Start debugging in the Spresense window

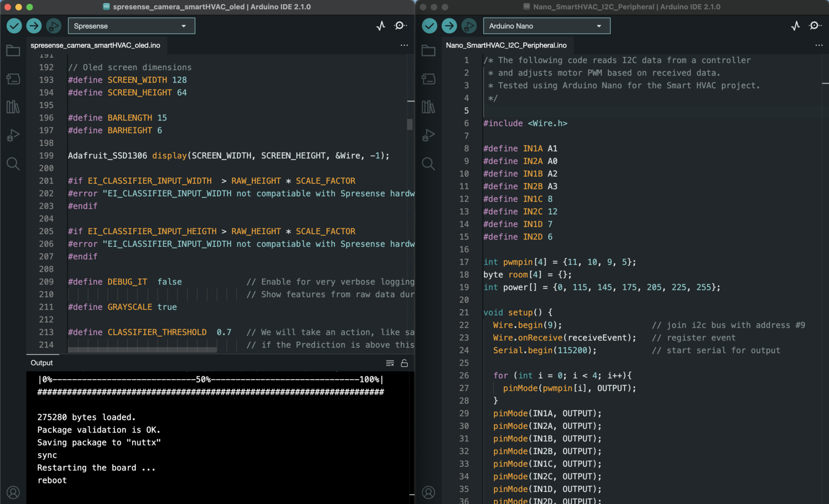(53, 26)
